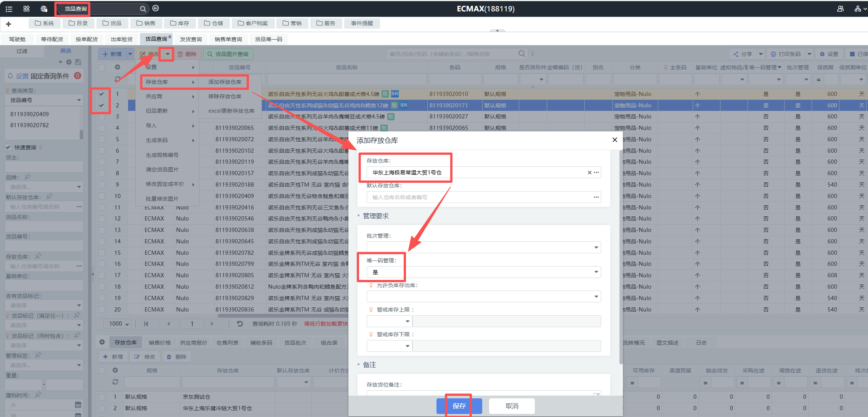
Task: Open calendar picker for 建档时间 从 field
Action: pyautogui.click(x=78, y=404)
